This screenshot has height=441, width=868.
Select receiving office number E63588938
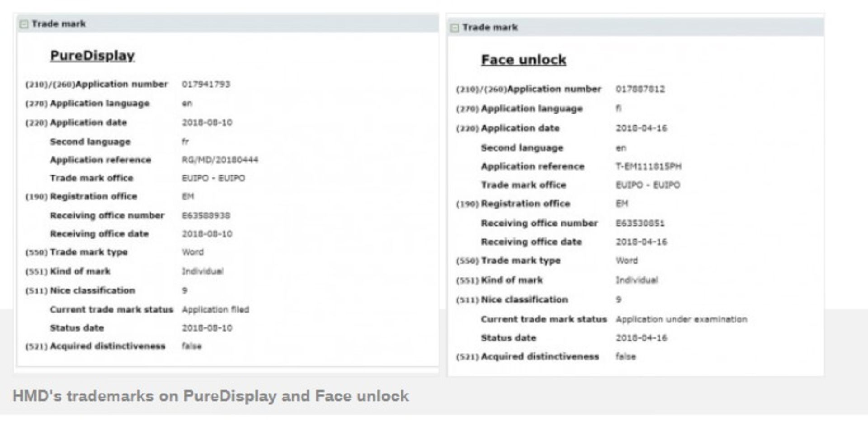coord(206,216)
